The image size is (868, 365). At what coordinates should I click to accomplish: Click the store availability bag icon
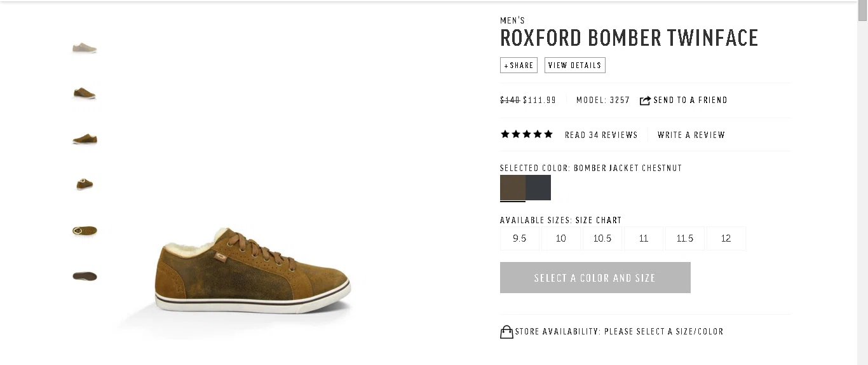click(506, 332)
